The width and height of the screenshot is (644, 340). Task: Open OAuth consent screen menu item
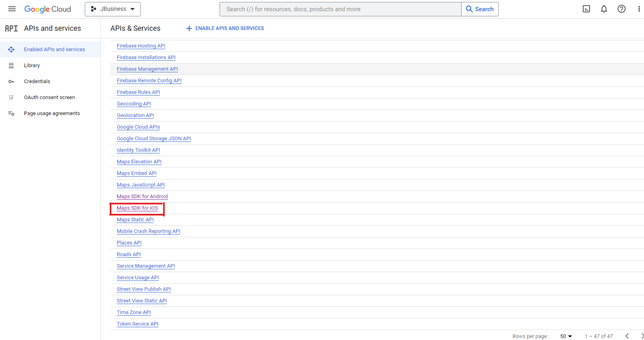tap(50, 97)
